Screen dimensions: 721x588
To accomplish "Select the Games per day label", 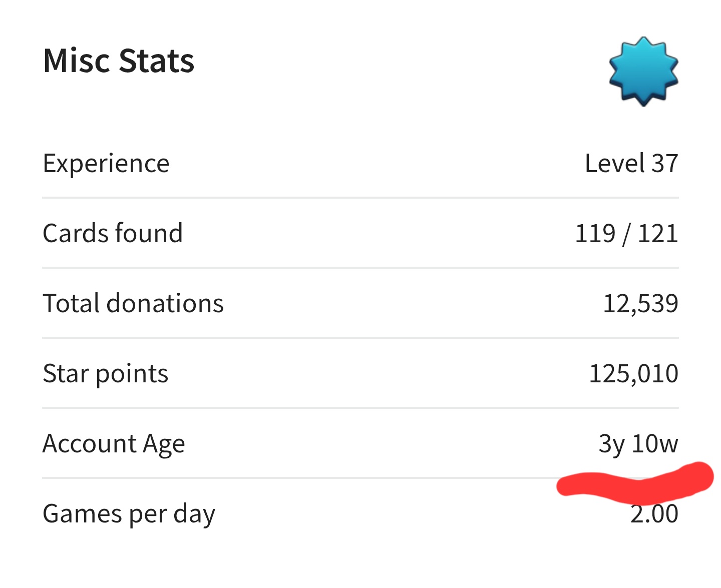I will [129, 514].
